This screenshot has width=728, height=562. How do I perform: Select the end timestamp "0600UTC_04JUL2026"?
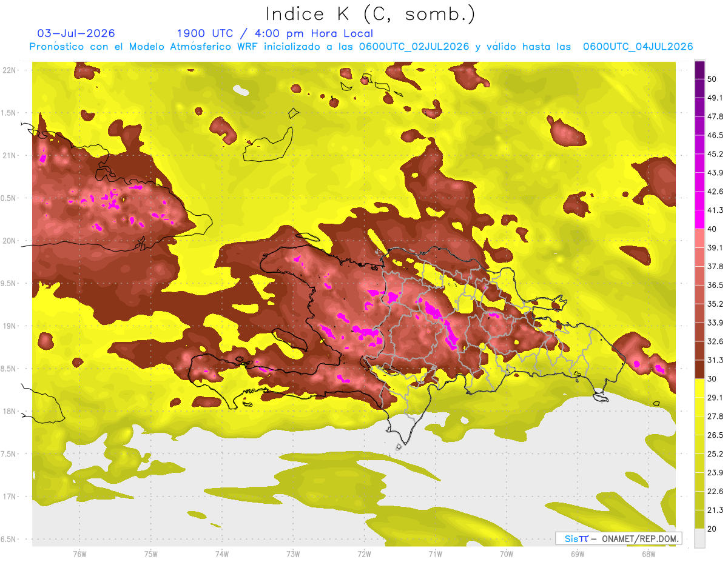[x=638, y=47]
